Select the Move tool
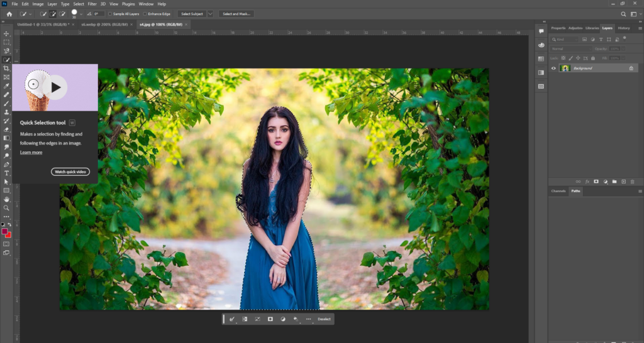This screenshot has height=343, width=644. click(6, 33)
